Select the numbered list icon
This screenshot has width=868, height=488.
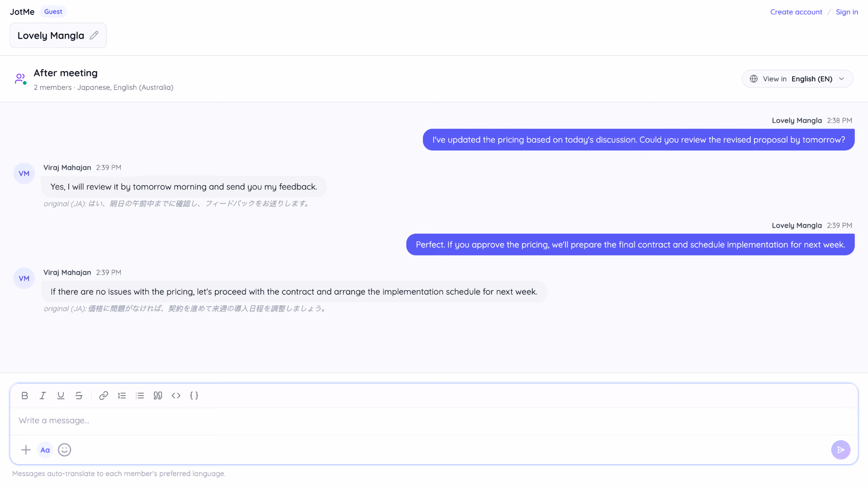tap(122, 396)
